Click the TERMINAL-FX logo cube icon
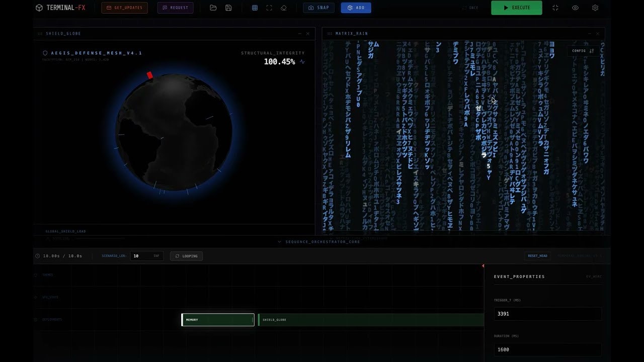 pyautogui.click(x=39, y=7)
